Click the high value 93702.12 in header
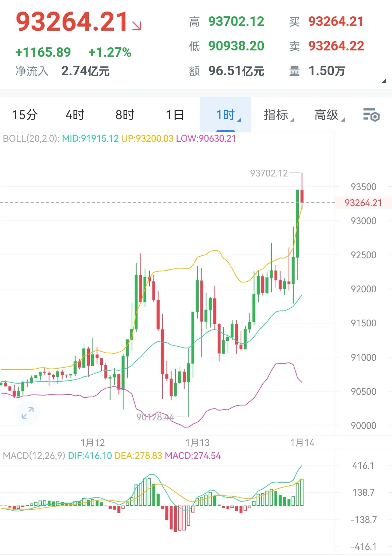The width and height of the screenshot is (392, 556). click(x=236, y=22)
